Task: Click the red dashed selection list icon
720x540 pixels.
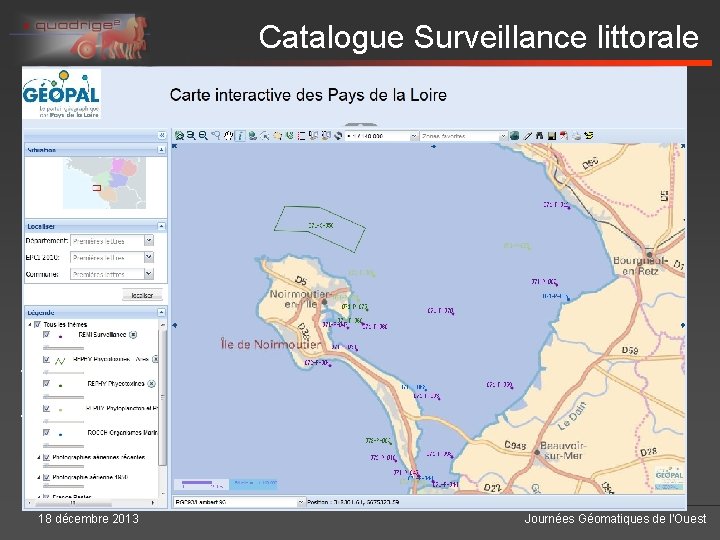Action: (x=301, y=136)
